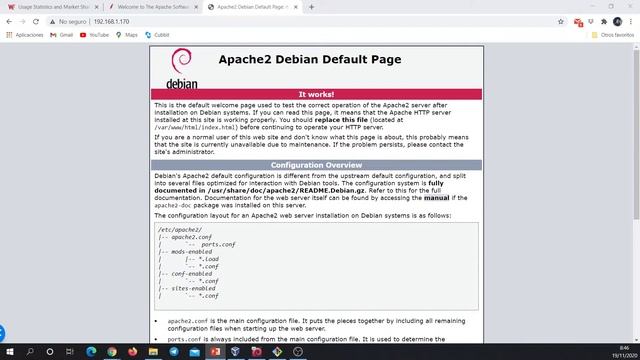Open Cortana from the taskbar

pos(50,351)
